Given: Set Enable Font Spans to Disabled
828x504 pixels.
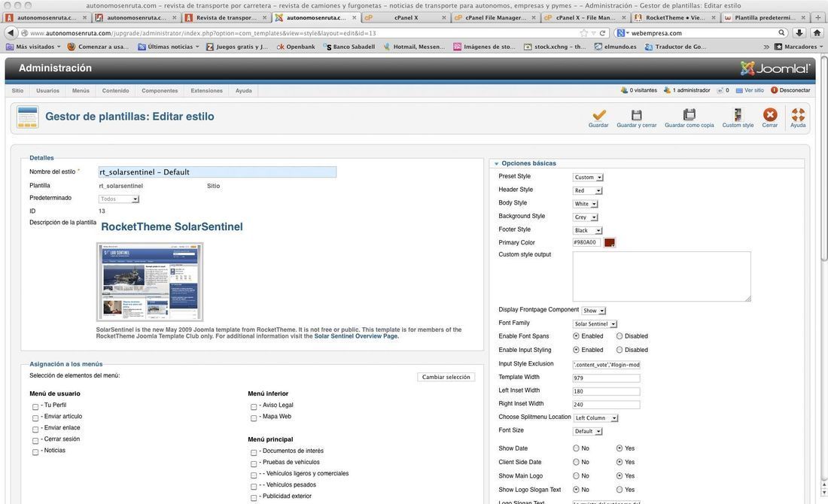Looking at the screenshot, I should coord(619,335).
